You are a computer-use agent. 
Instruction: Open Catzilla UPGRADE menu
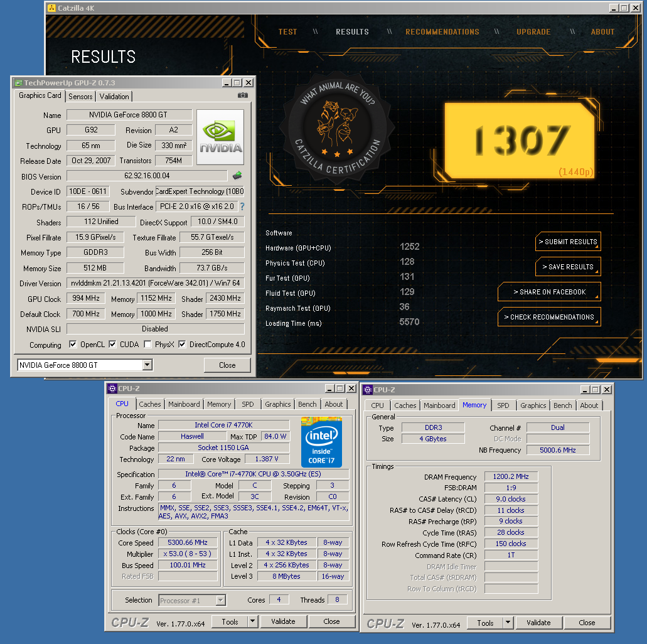533,32
